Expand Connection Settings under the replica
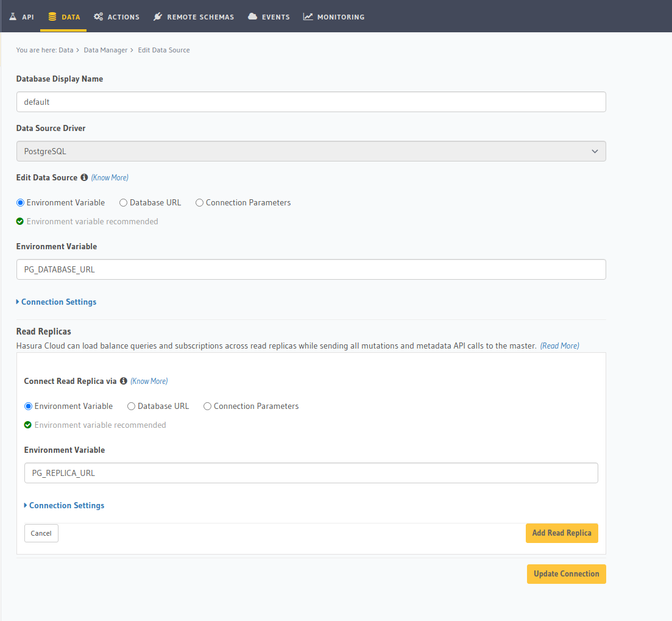672x621 pixels. point(64,505)
